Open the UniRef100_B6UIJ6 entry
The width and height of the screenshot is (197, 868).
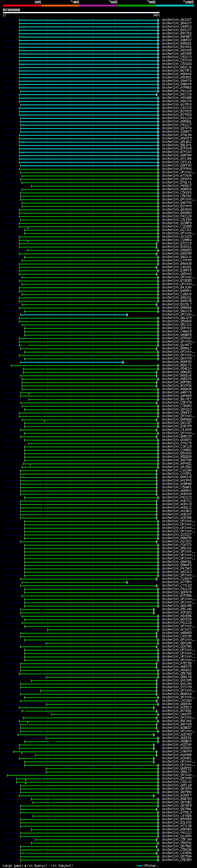tap(177, 67)
